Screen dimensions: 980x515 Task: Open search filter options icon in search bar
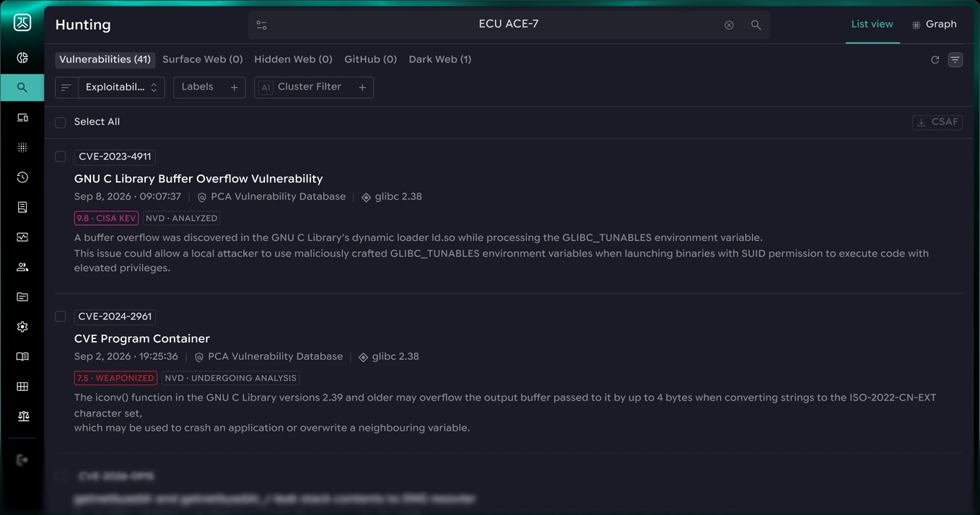261,25
